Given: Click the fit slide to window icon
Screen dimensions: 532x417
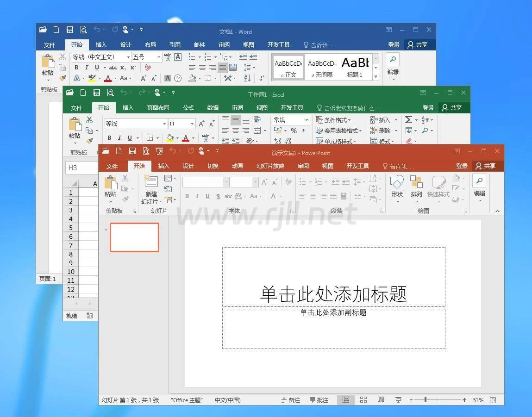Looking at the screenshot, I should click(493, 400).
